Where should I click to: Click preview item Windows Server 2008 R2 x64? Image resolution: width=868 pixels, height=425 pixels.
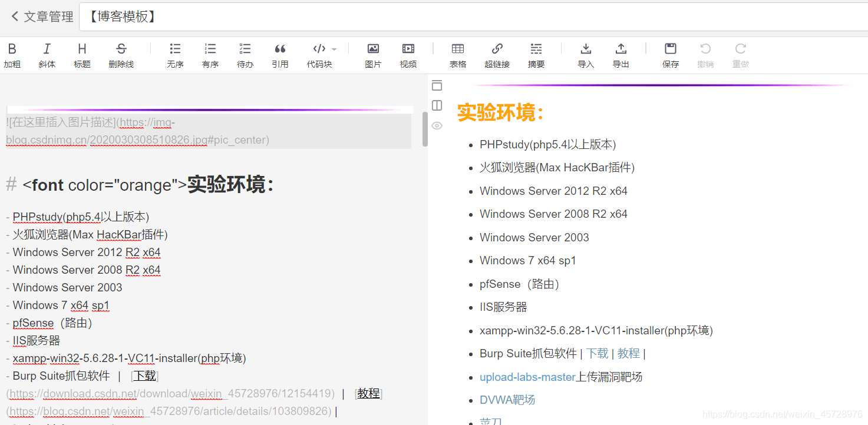553,214
